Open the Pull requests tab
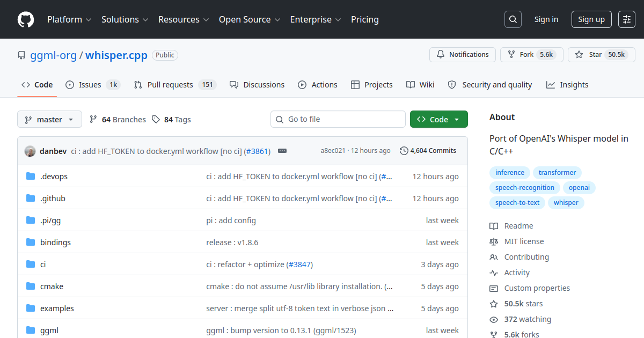Image resolution: width=644 pixels, height=338 pixels. pyautogui.click(x=175, y=85)
